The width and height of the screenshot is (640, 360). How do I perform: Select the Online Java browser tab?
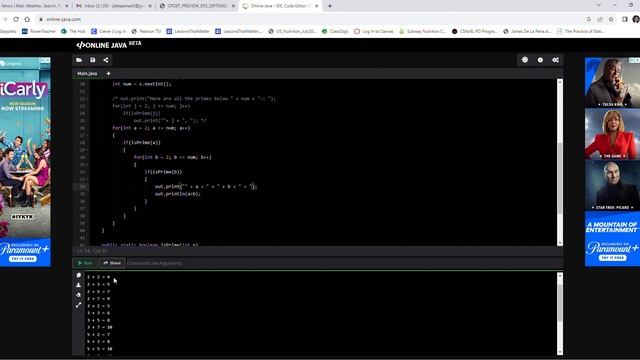coord(280,6)
